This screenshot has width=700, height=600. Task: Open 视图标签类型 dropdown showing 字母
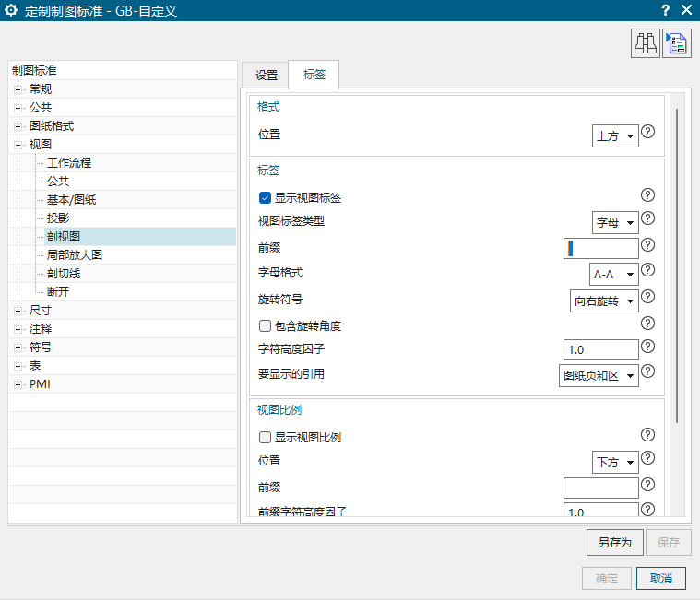pyautogui.click(x=615, y=222)
